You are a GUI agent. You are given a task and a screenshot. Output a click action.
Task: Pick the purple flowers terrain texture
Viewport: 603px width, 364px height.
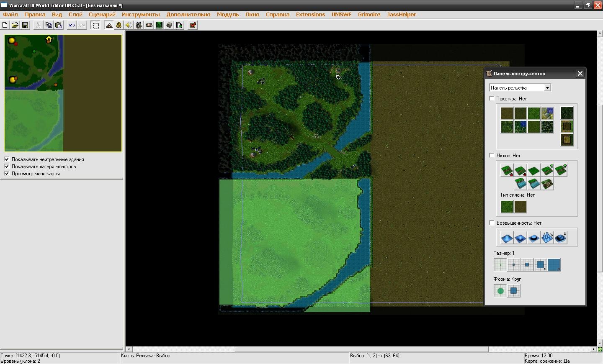[x=547, y=113]
